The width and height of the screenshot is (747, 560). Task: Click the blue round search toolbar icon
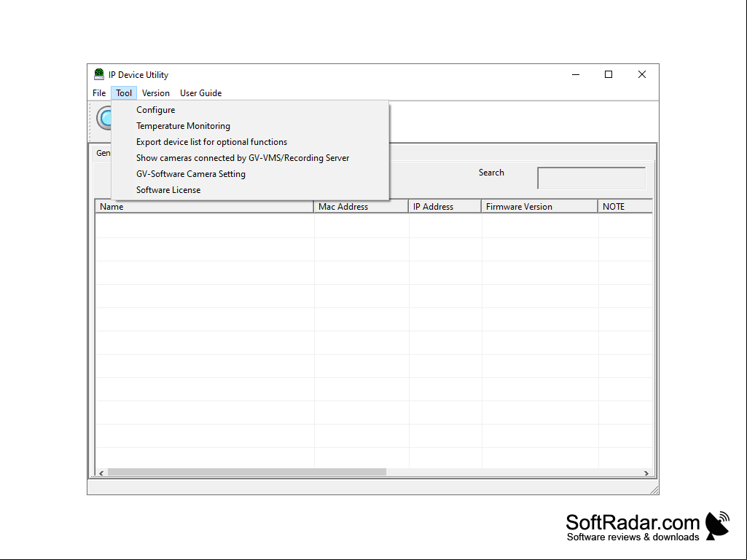(104, 118)
